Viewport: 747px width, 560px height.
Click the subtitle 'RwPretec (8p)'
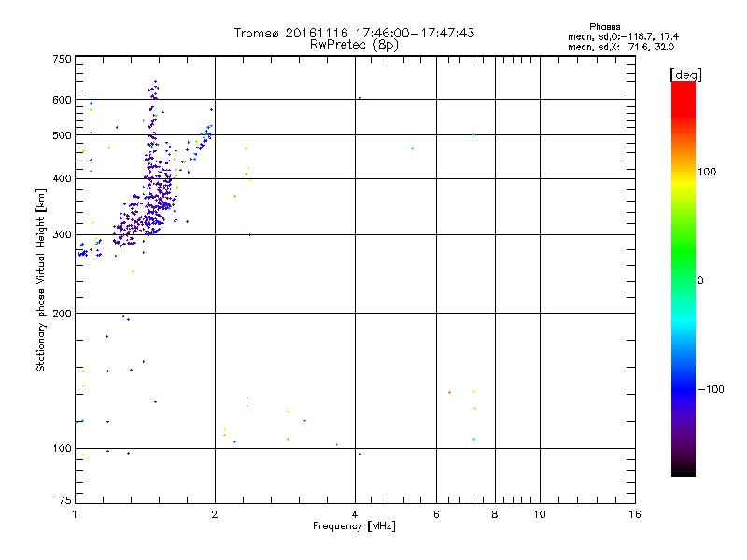click(354, 45)
